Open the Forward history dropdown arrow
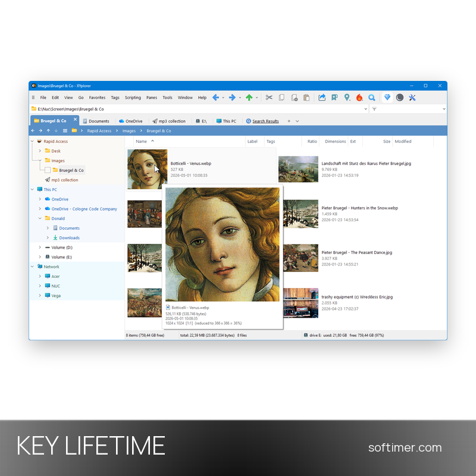 (x=240, y=98)
